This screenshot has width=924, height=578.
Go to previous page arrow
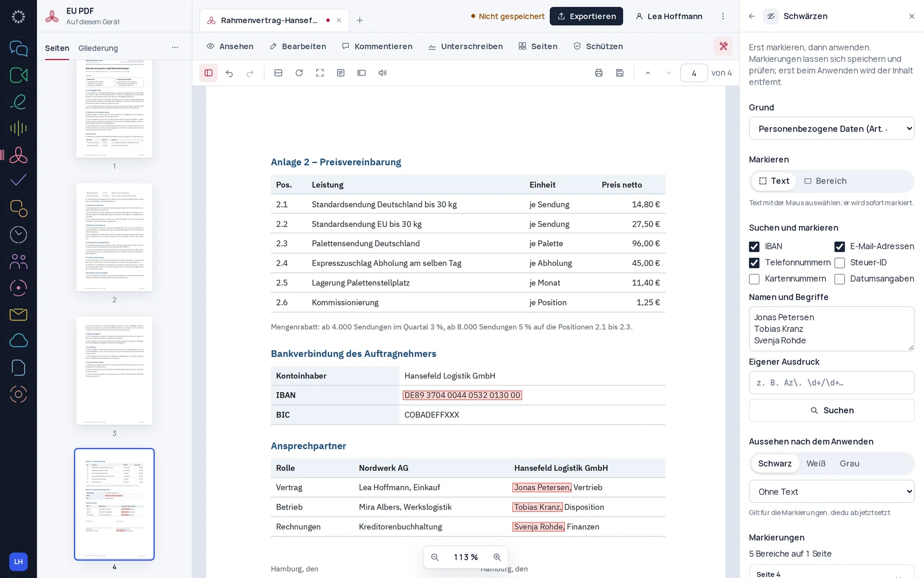648,73
